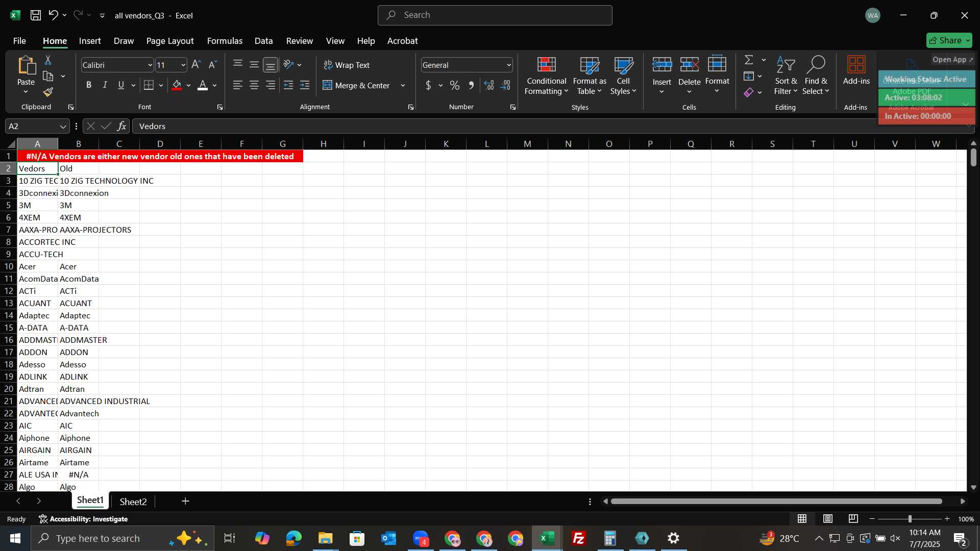This screenshot has height=551, width=980.
Task: Open Sort & Filter menu
Action: point(786,76)
